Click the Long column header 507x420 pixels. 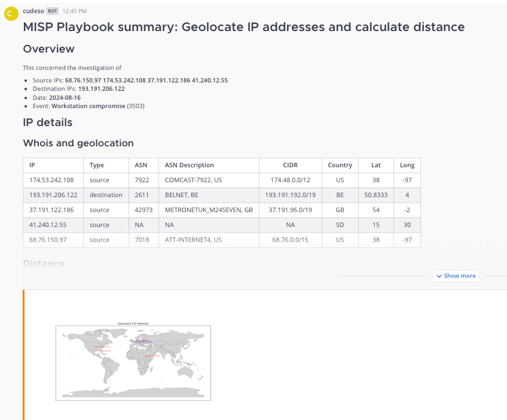[407, 165]
